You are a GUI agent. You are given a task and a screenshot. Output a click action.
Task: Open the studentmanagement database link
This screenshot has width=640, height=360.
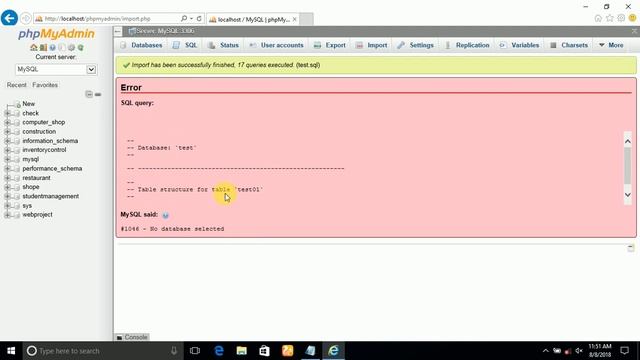[x=51, y=196]
